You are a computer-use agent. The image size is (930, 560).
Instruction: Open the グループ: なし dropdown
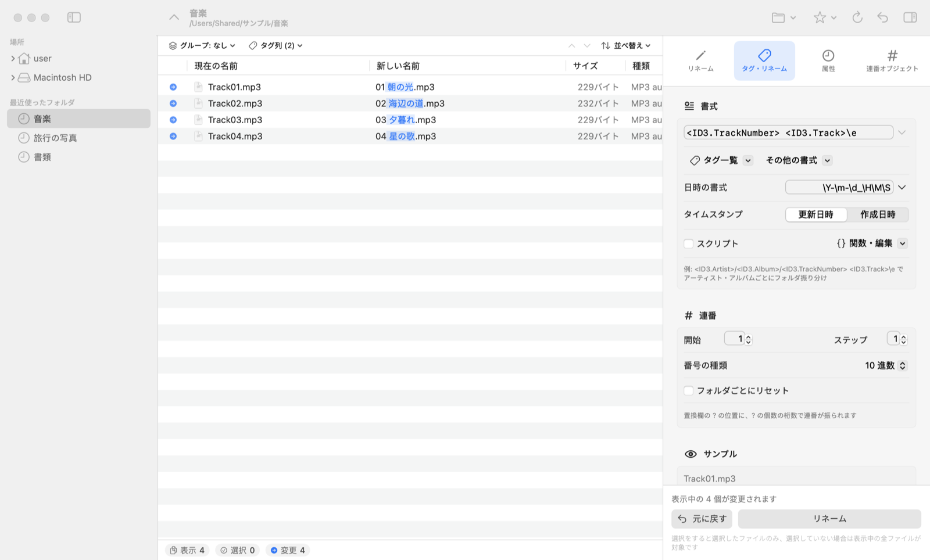[x=202, y=45]
